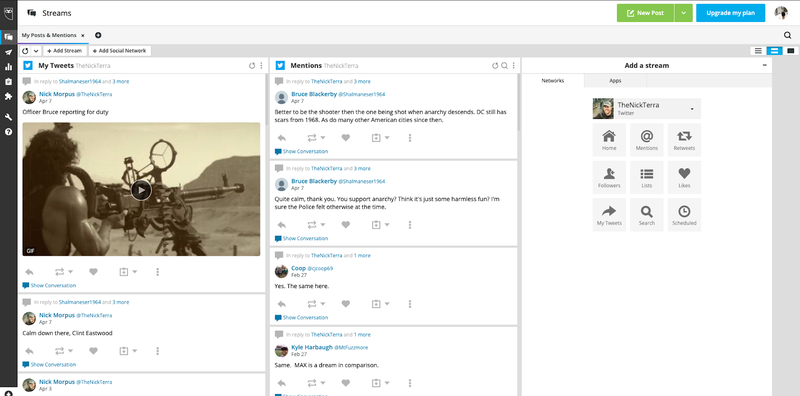Click Add Social Network button
This screenshot has width=800, height=396.
click(x=119, y=51)
